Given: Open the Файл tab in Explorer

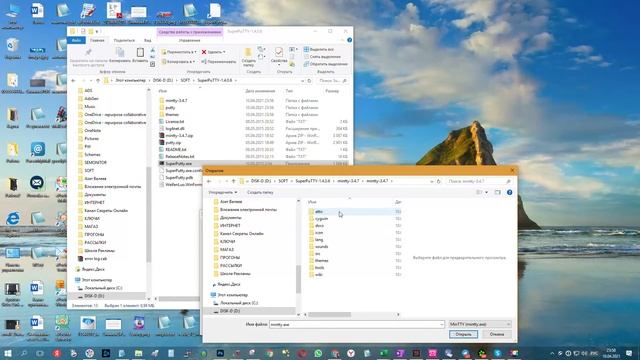Looking at the screenshot, I should click(76, 40).
